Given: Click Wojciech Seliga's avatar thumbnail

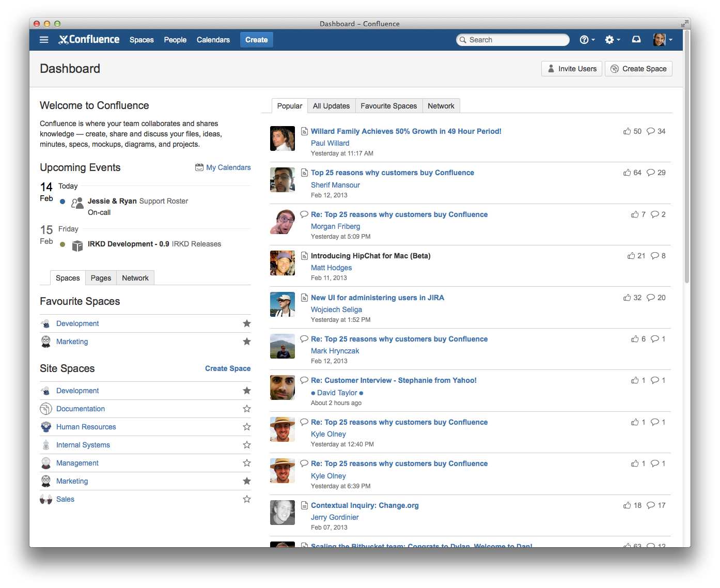Looking at the screenshot, I should click(x=283, y=304).
